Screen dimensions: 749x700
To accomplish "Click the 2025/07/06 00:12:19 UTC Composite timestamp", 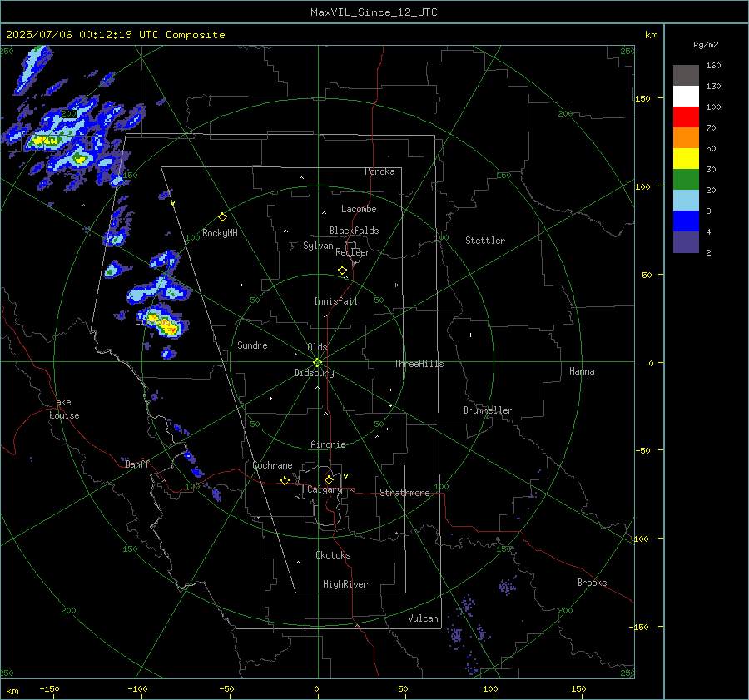I will (115, 35).
